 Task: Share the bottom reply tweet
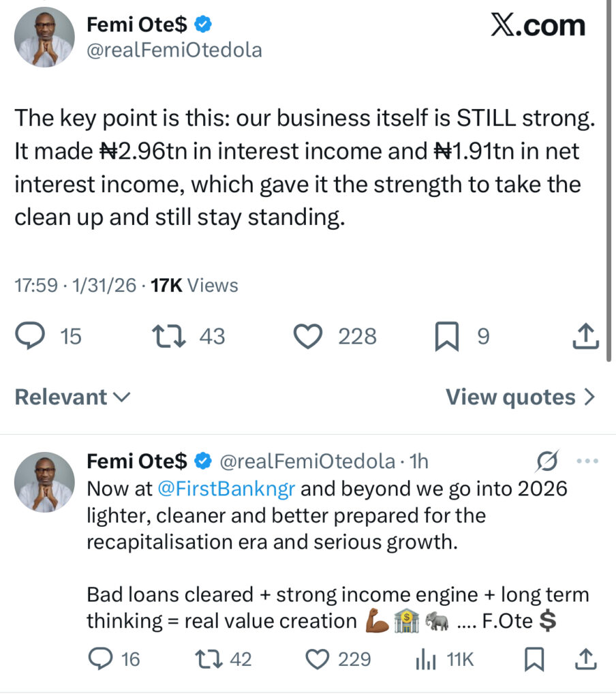585,659
